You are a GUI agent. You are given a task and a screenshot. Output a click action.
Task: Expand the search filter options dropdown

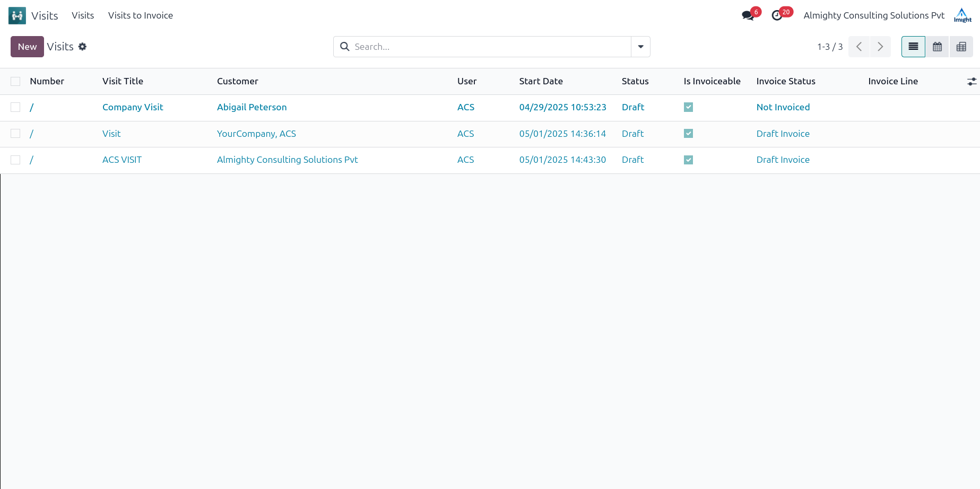pyautogui.click(x=640, y=47)
